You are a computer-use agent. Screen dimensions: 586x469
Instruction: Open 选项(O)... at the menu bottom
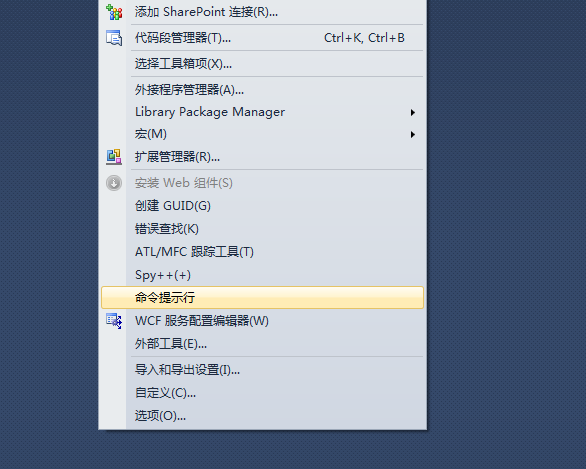[262, 416]
